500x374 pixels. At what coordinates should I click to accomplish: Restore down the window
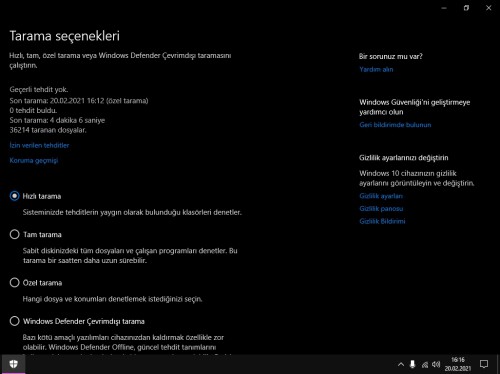(466, 8)
